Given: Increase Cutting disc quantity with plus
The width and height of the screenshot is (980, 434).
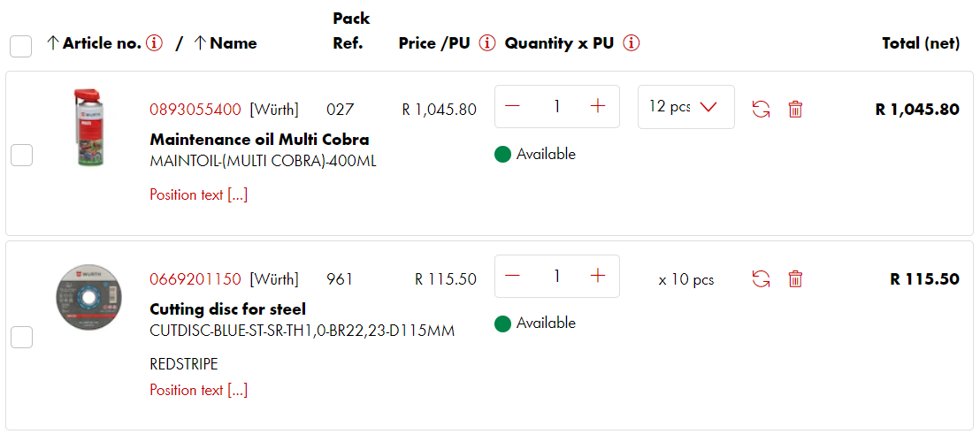Looking at the screenshot, I should click(x=598, y=276).
